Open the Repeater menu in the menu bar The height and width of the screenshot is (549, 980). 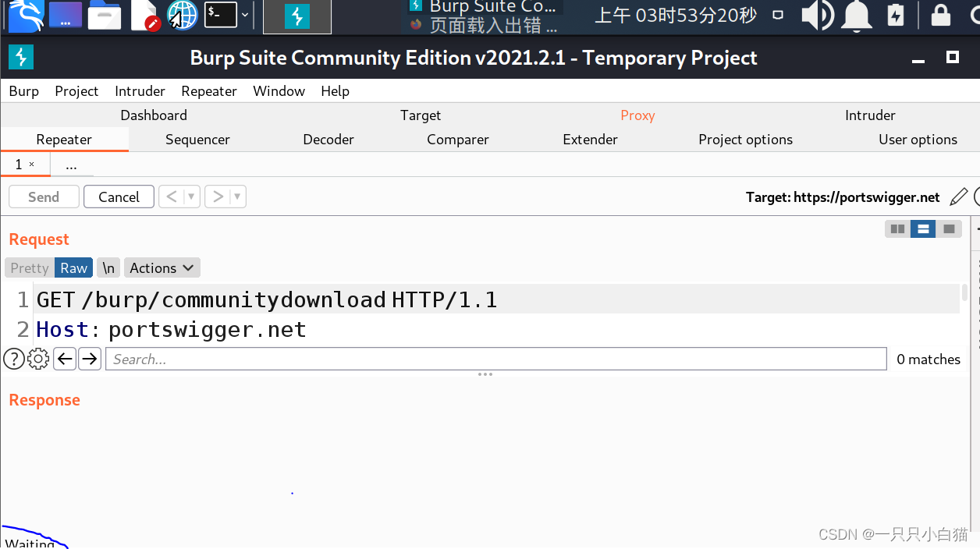pyautogui.click(x=209, y=91)
